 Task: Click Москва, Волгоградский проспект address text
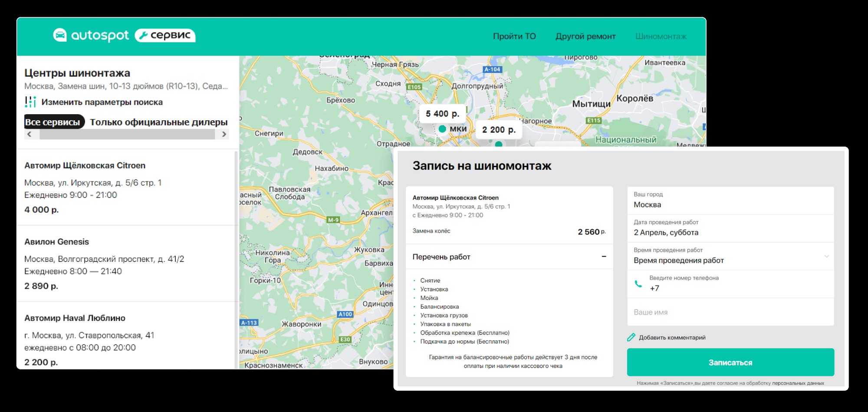tap(104, 259)
